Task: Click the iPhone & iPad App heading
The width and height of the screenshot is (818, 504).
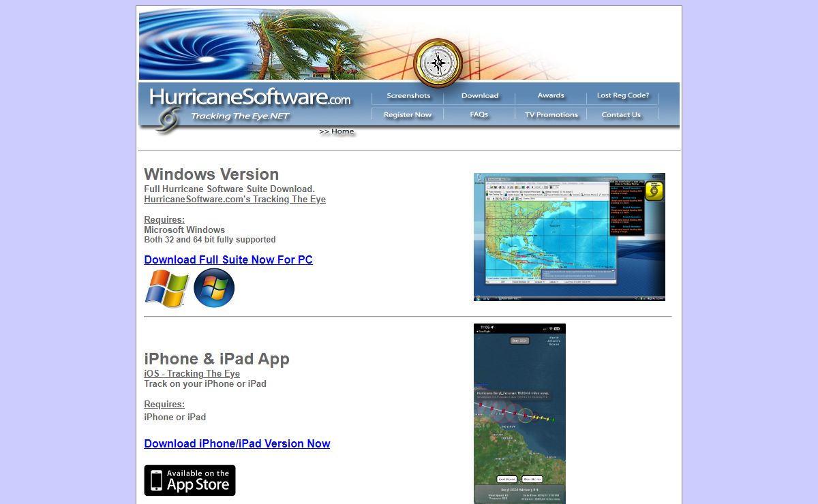Action: click(x=217, y=359)
